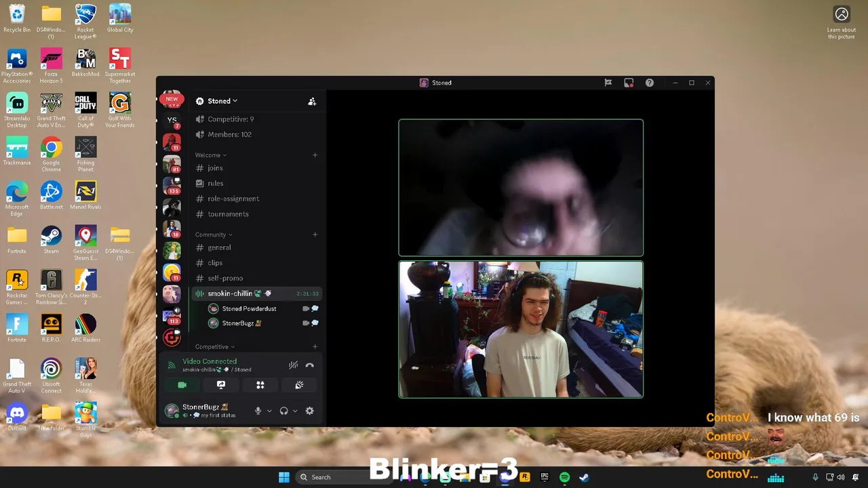Open Rocket League desktop shortcut
Screen dimensions: 868x488
85,22
